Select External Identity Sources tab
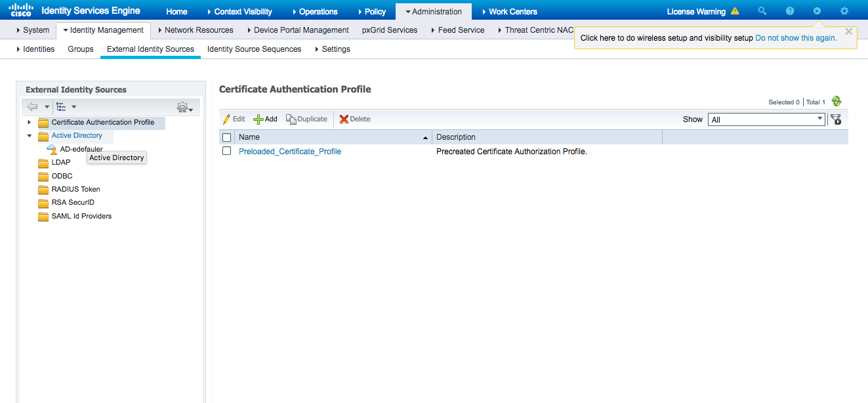This screenshot has height=403, width=868. point(150,49)
